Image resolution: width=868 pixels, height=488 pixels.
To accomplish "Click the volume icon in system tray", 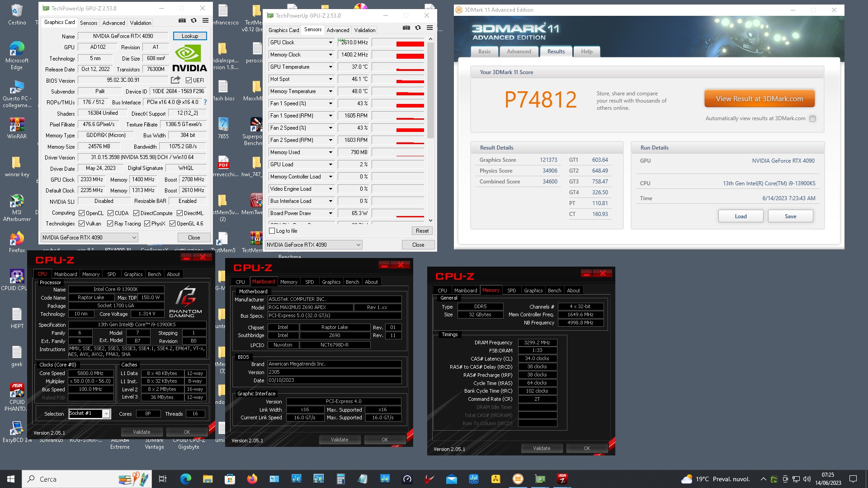I will pyautogui.click(x=807, y=479).
